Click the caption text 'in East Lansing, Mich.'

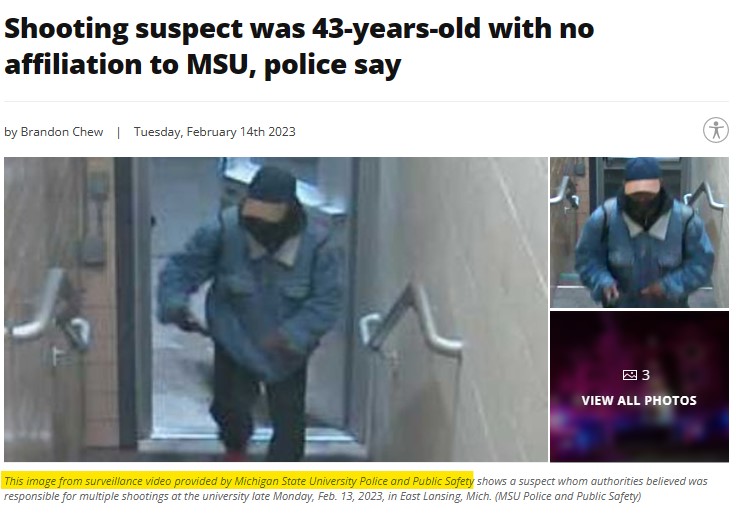[x=439, y=496]
